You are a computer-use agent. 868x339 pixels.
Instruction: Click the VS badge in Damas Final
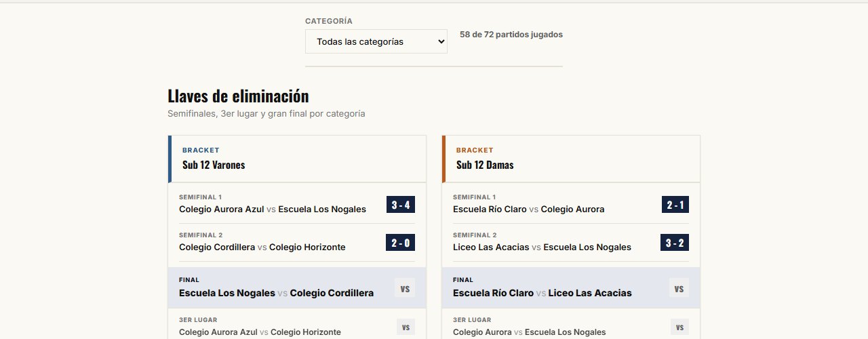coord(679,288)
